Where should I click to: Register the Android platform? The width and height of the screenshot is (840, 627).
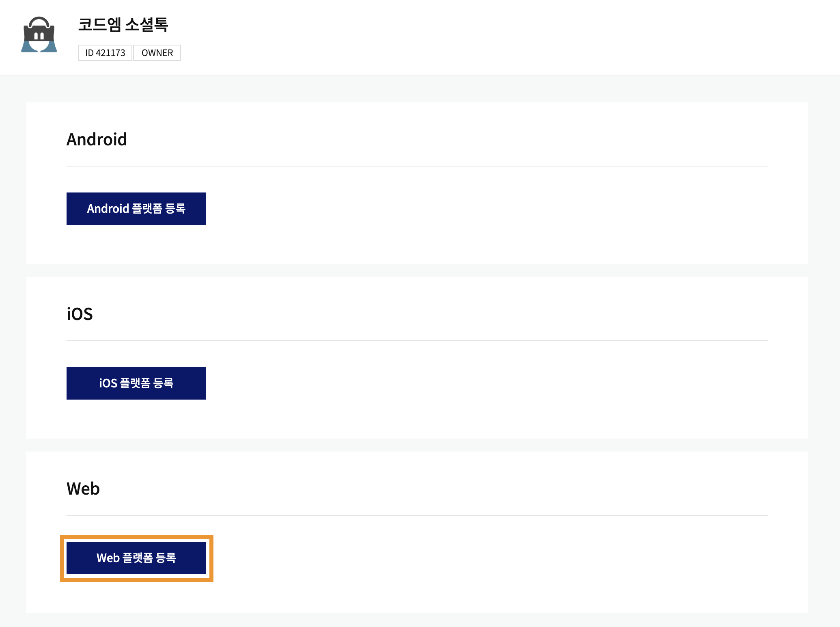click(136, 209)
